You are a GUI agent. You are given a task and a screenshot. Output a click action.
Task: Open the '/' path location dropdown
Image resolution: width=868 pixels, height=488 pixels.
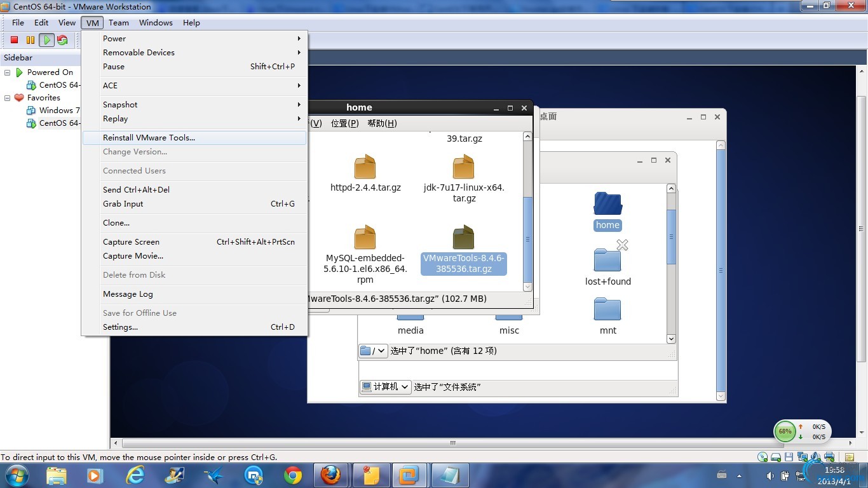(373, 351)
